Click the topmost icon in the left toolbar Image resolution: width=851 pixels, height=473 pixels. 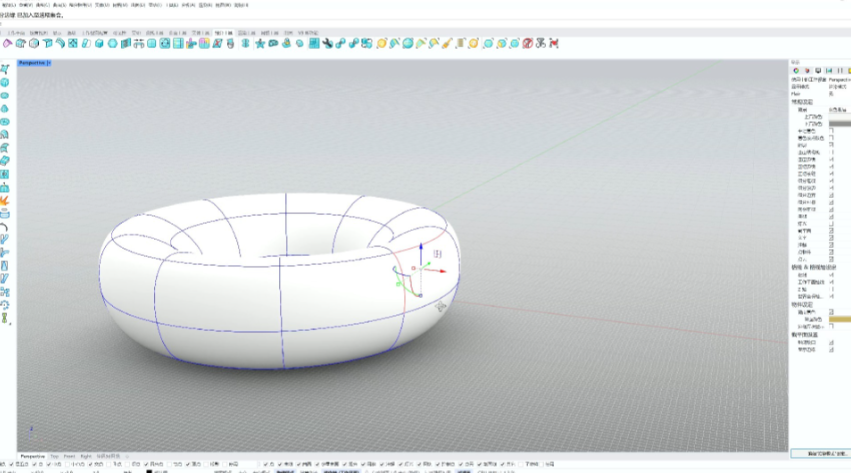(5, 69)
